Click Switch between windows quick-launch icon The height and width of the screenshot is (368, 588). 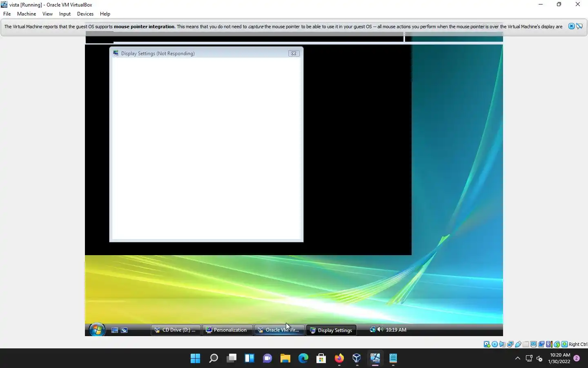(124, 330)
